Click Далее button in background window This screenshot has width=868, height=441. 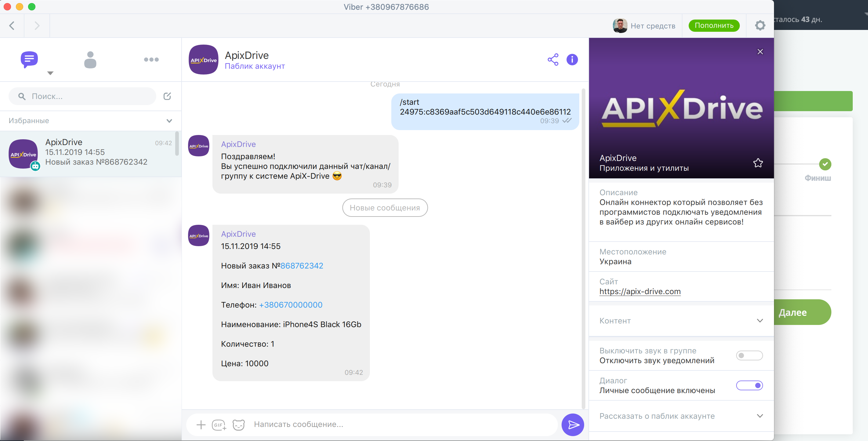(x=802, y=312)
